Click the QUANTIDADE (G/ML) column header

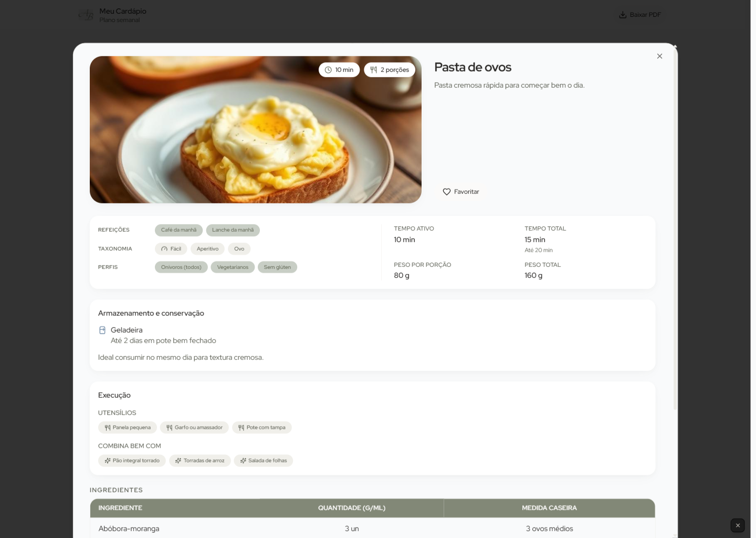click(352, 508)
